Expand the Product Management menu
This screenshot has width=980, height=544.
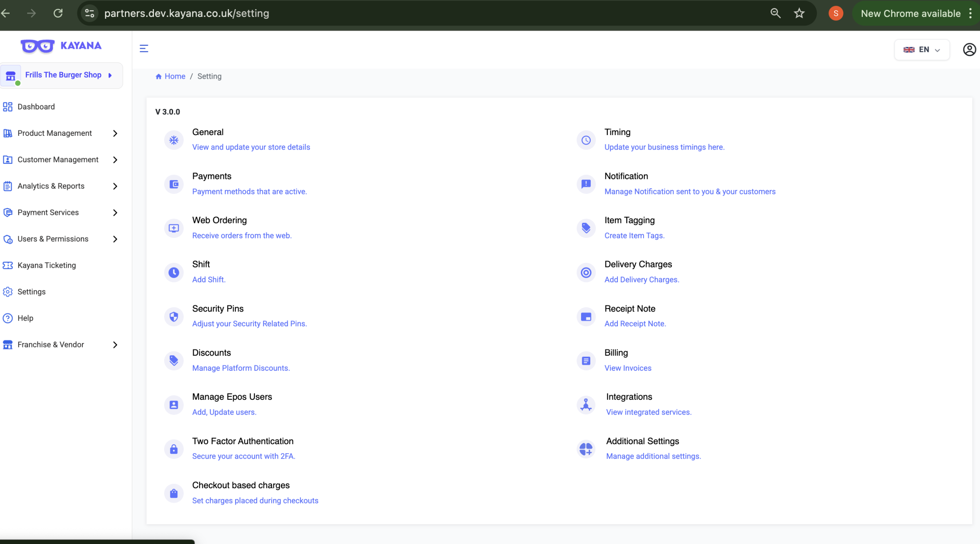coord(61,133)
